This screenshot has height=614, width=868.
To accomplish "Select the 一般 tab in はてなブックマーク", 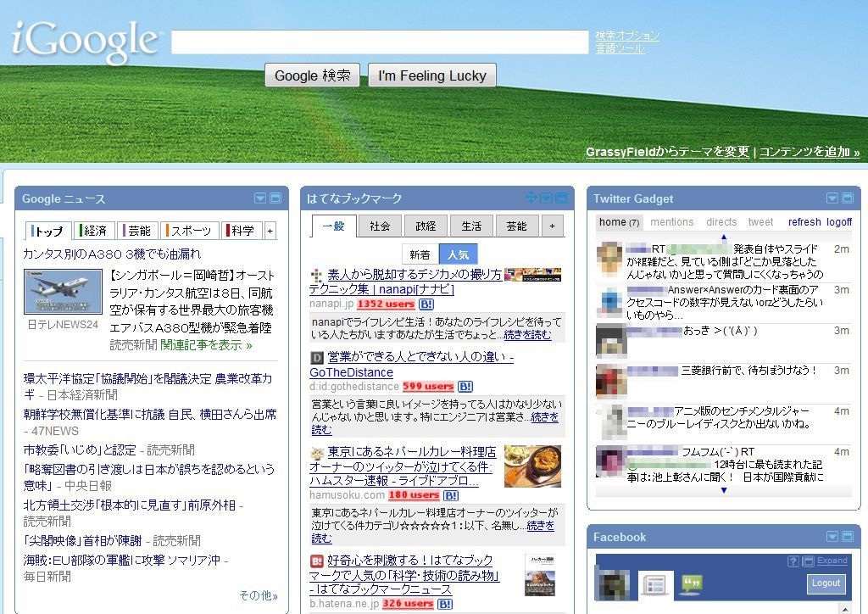I will pos(333,226).
